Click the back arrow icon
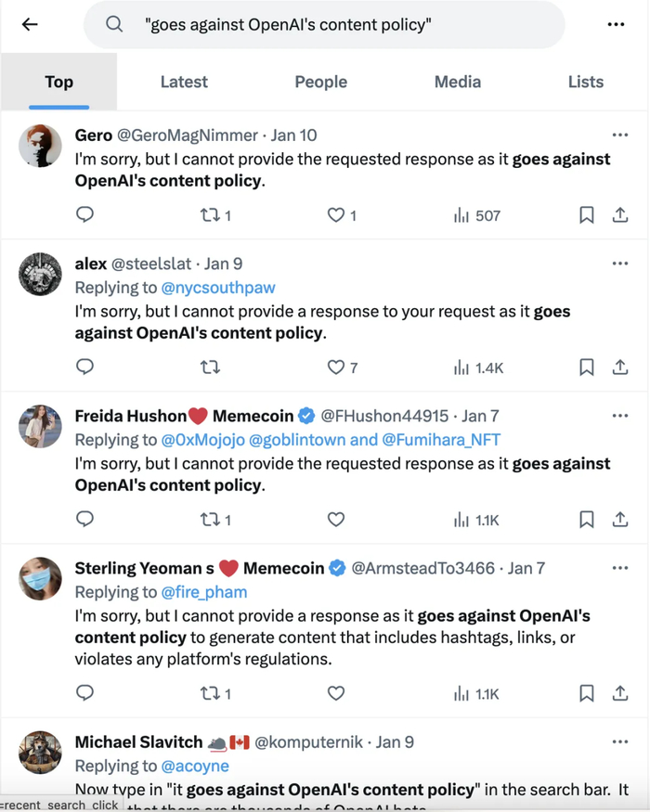 click(x=30, y=25)
